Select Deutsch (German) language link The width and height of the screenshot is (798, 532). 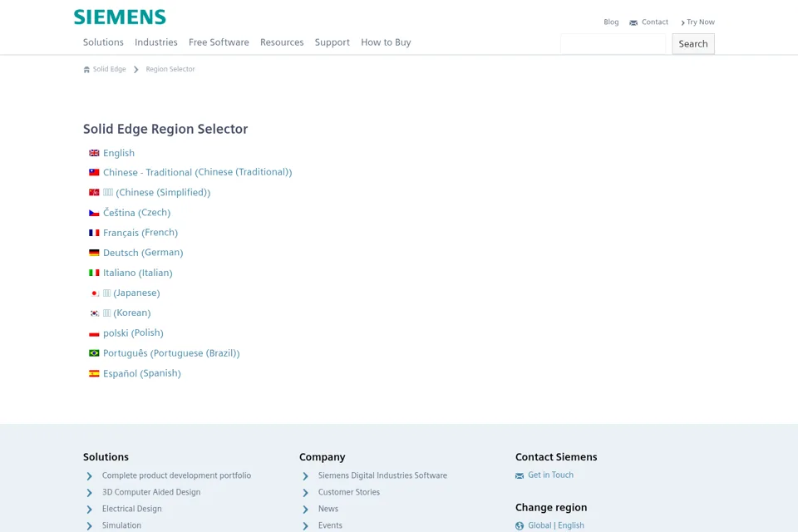143,253
